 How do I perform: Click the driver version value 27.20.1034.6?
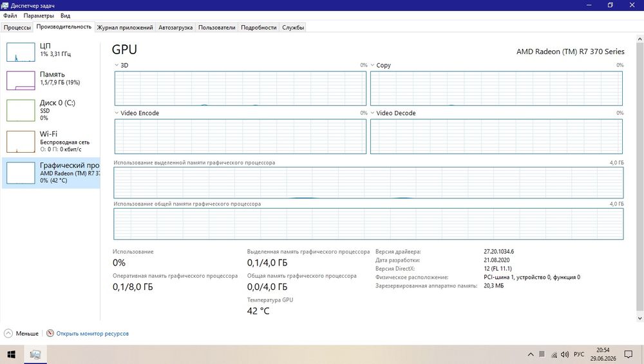498,251
